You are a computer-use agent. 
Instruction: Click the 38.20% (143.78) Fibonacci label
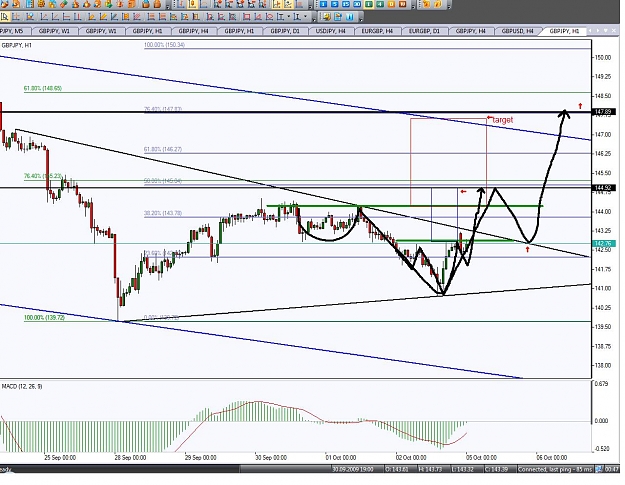(163, 213)
